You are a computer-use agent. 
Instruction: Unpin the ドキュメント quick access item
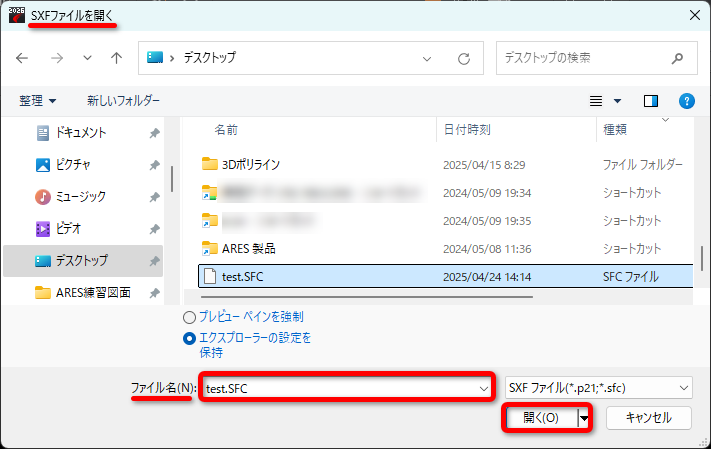(155, 133)
